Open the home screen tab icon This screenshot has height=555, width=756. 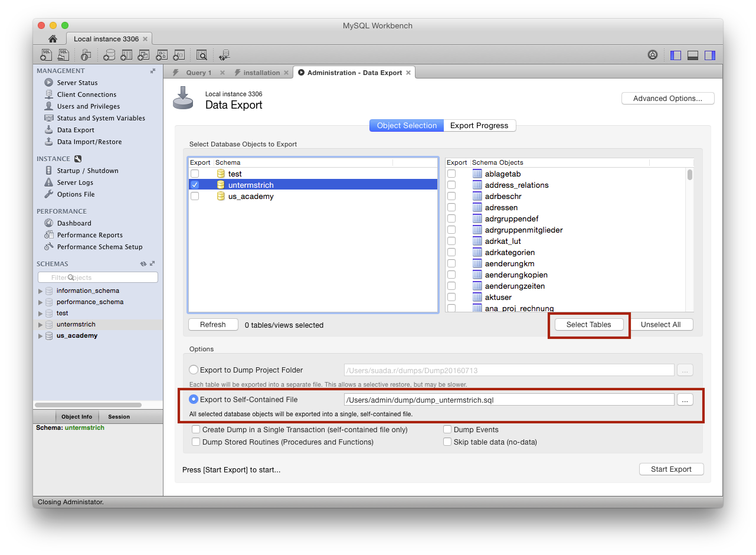coord(53,39)
